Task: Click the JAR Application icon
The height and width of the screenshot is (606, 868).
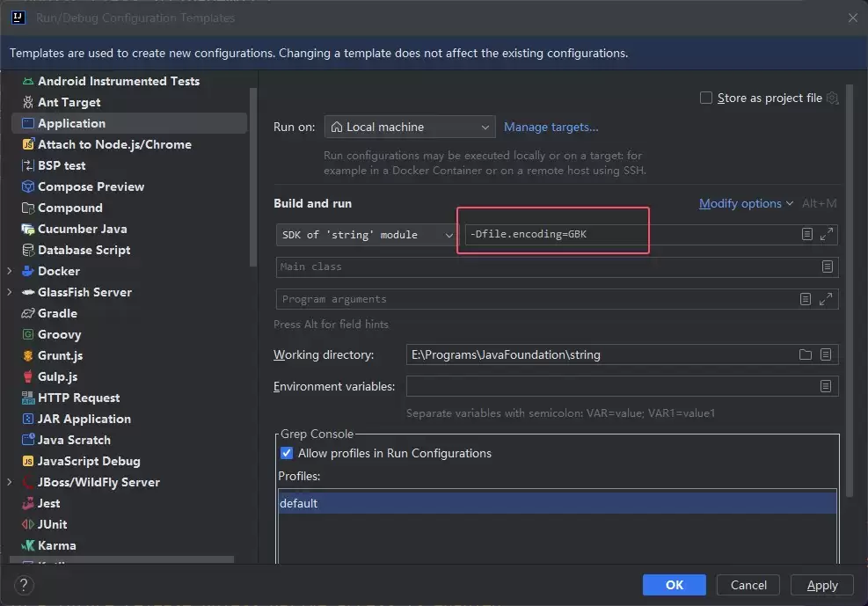Action: point(27,419)
